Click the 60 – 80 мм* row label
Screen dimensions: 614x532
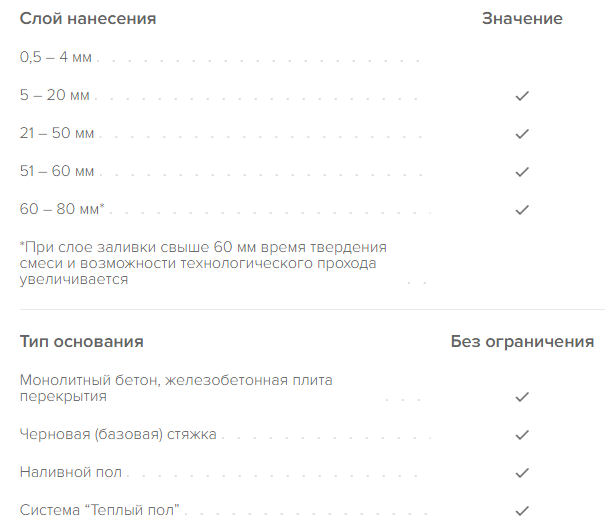coord(62,209)
